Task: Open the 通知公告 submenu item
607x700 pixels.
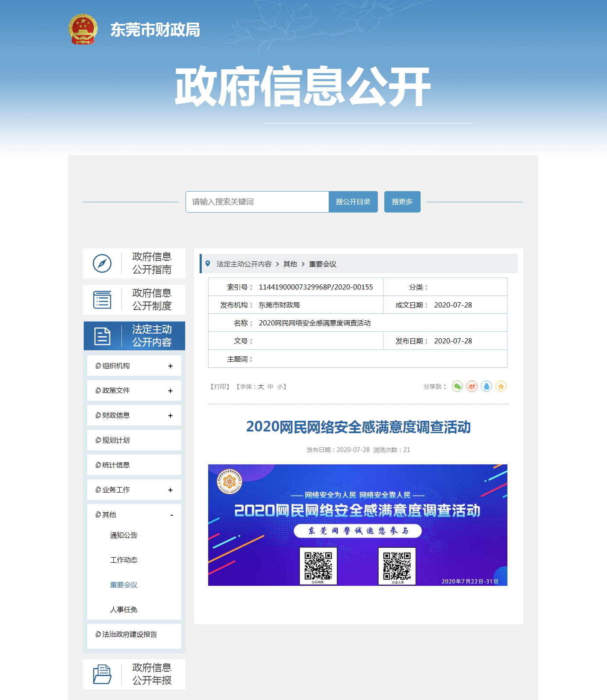Action: coord(124,535)
